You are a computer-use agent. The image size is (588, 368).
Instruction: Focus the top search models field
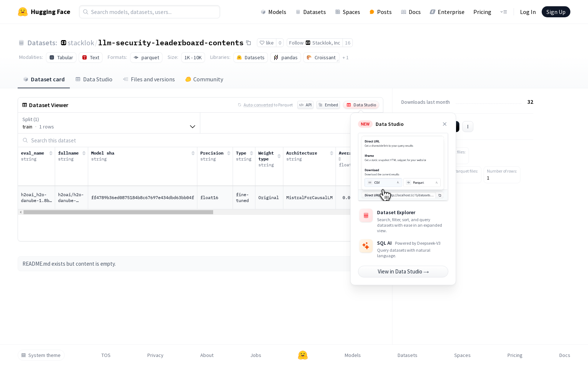click(x=150, y=12)
